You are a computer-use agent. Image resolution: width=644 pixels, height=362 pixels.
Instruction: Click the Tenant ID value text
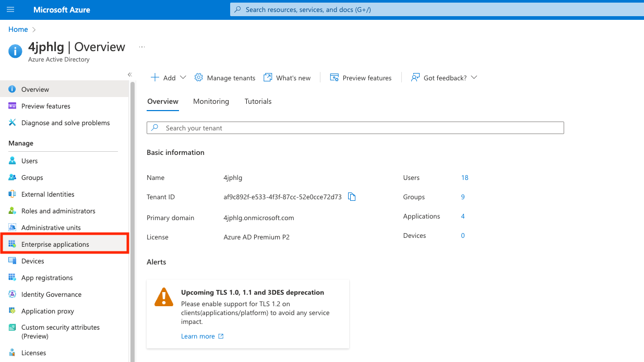(283, 197)
